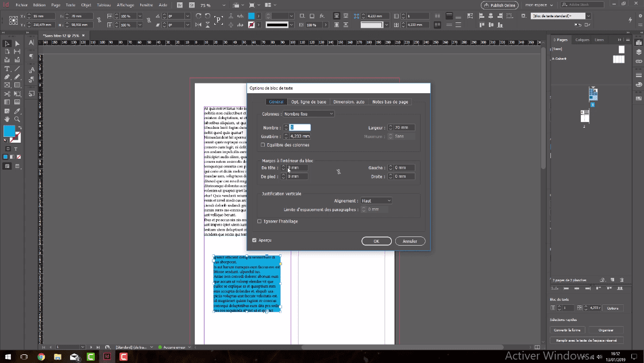Open the Colonnes dropdown showing Nombre fixe

[x=308, y=113]
